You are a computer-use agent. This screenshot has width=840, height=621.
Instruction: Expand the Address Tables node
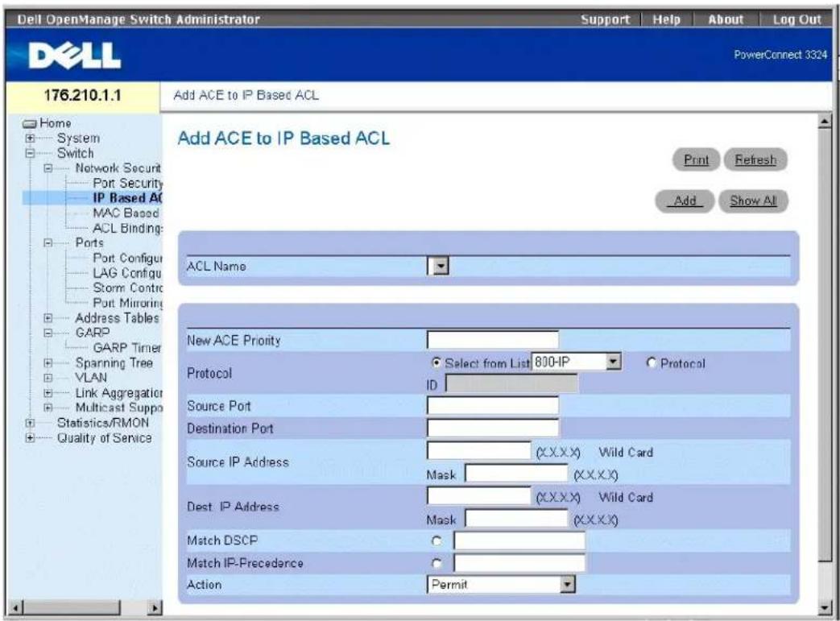coord(48,317)
